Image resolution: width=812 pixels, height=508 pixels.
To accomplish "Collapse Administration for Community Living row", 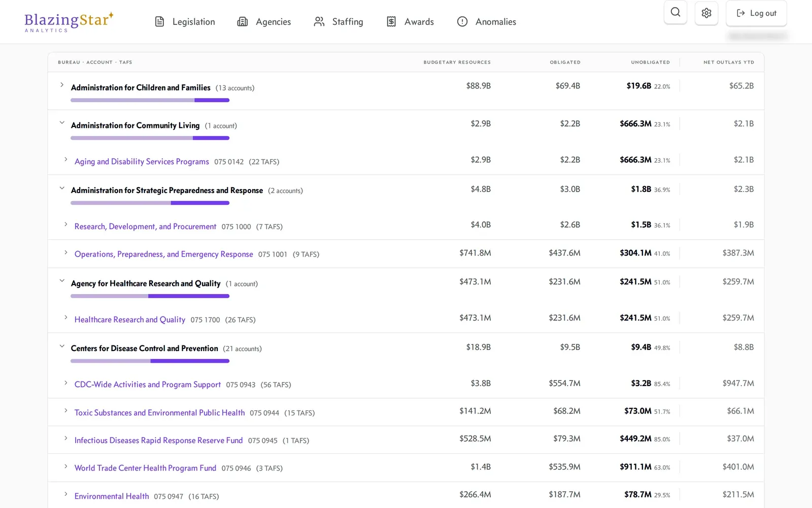I will (x=62, y=123).
